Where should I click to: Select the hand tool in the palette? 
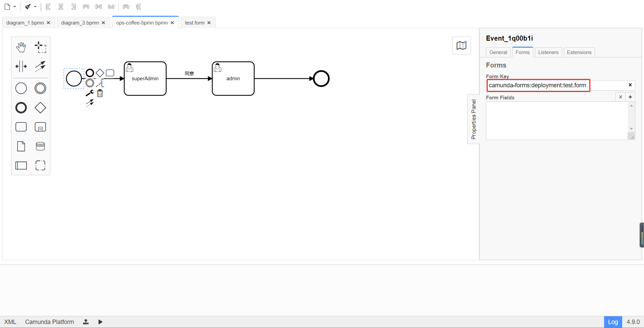coord(21,47)
